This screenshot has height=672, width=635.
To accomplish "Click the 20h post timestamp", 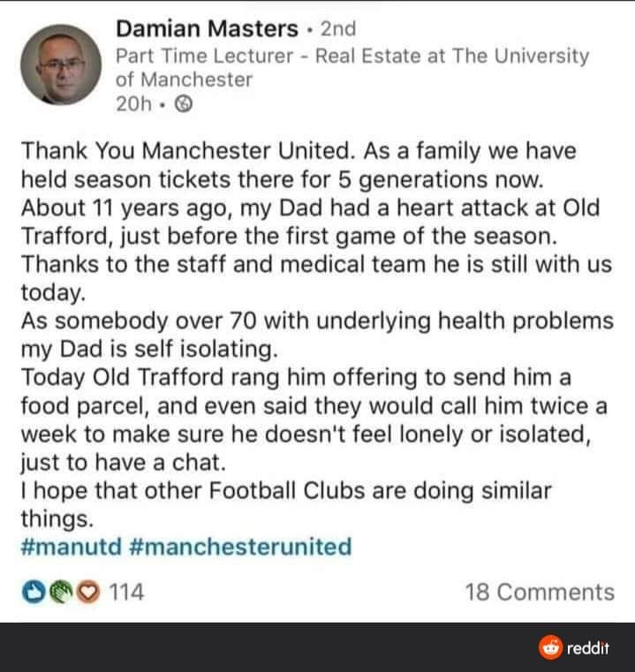I will [x=133, y=103].
